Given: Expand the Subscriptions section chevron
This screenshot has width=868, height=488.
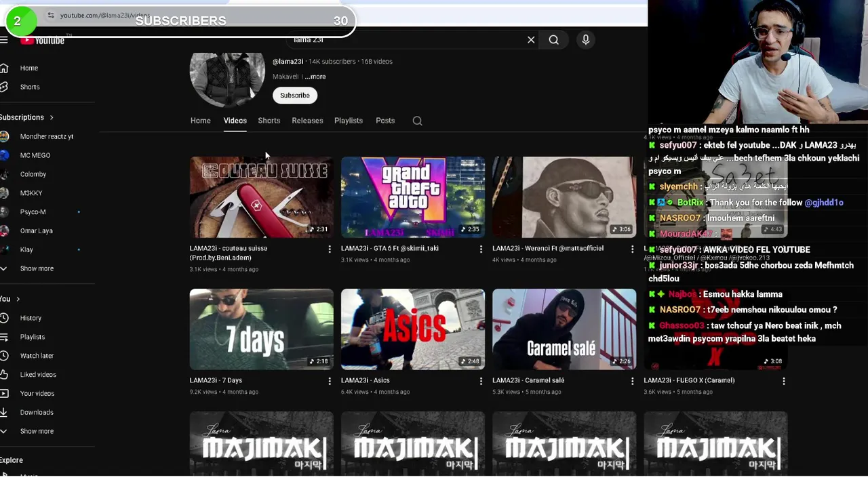Looking at the screenshot, I should click(51, 117).
